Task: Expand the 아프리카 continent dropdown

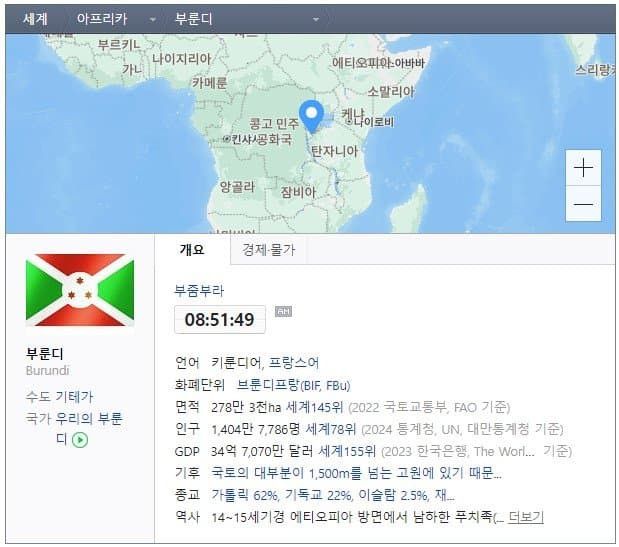Action: [152, 19]
